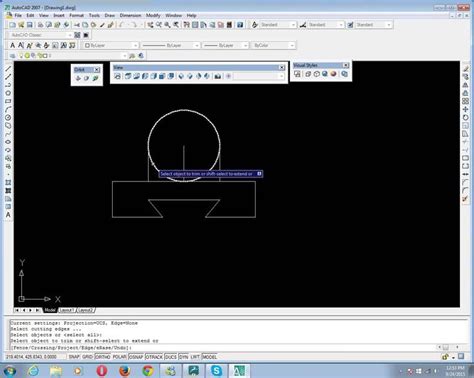This screenshot has width=474, height=378.
Task: Open the Modify menu
Action: tap(153, 15)
